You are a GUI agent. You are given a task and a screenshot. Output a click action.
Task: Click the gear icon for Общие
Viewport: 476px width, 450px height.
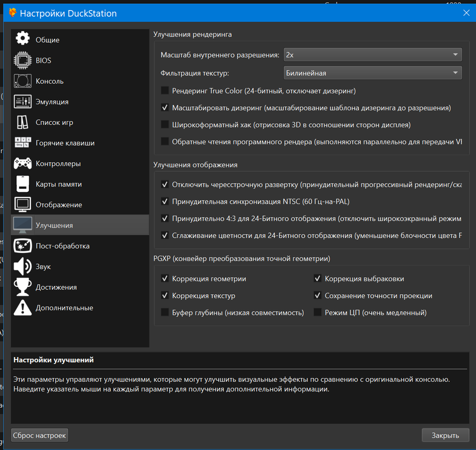[23, 39]
